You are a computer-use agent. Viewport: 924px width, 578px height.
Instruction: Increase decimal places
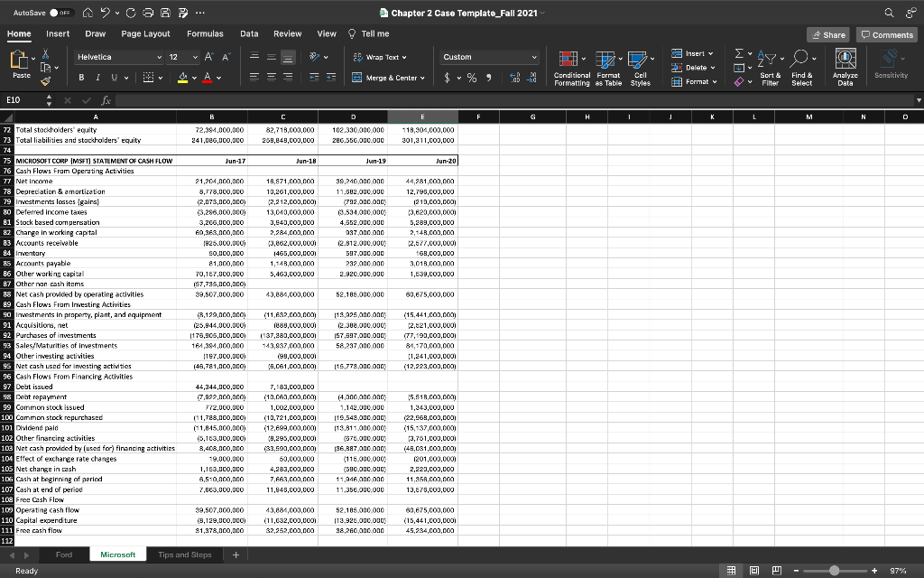(514, 78)
